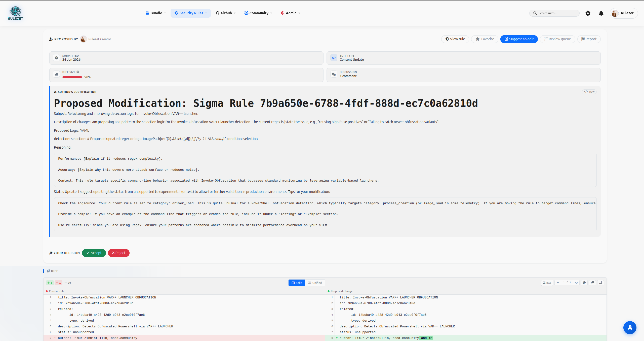Click the −1 deletions badge
This screenshot has height=341, width=644.
[58, 283]
